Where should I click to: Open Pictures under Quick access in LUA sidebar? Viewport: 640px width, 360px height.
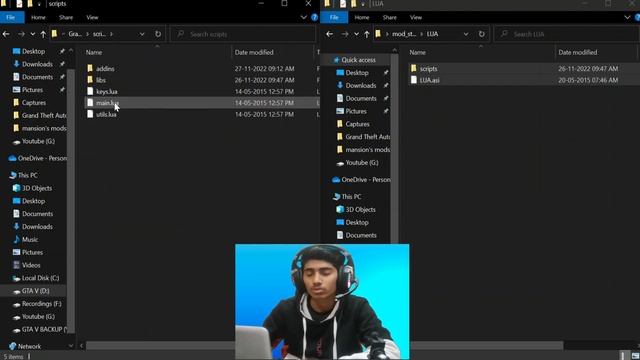(x=356, y=111)
